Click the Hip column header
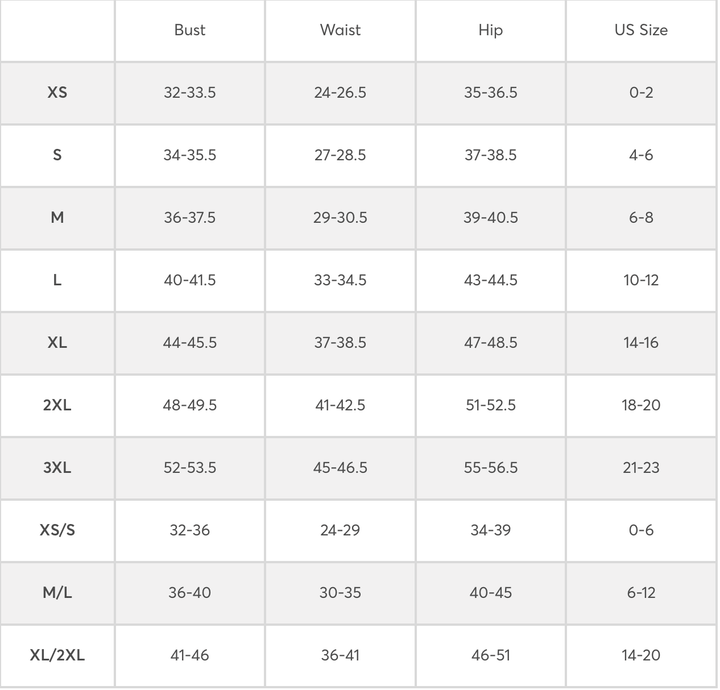Screen dimensions: 720x690 pyautogui.click(x=490, y=30)
